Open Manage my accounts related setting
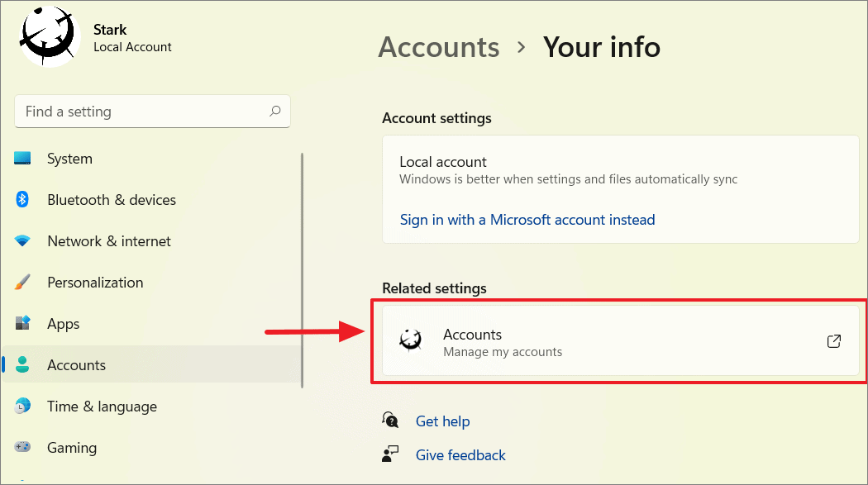Screen dimensions: 868x485 tap(621, 341)
